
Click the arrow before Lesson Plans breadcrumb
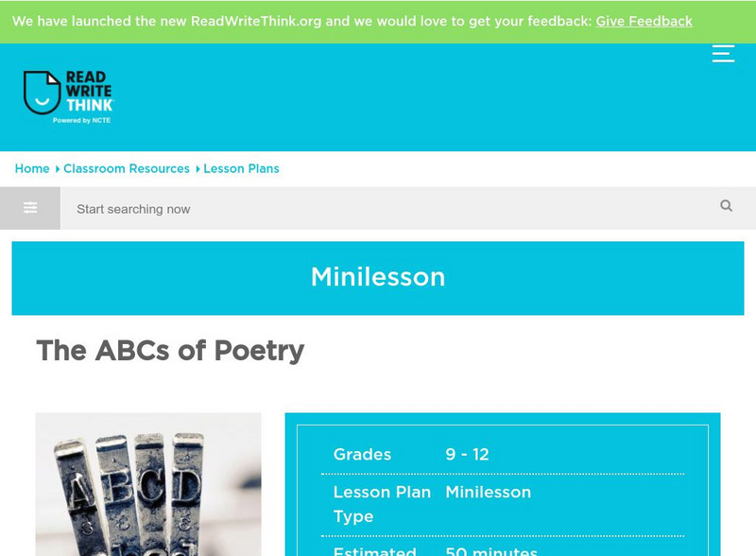click(x=198, y=169)
